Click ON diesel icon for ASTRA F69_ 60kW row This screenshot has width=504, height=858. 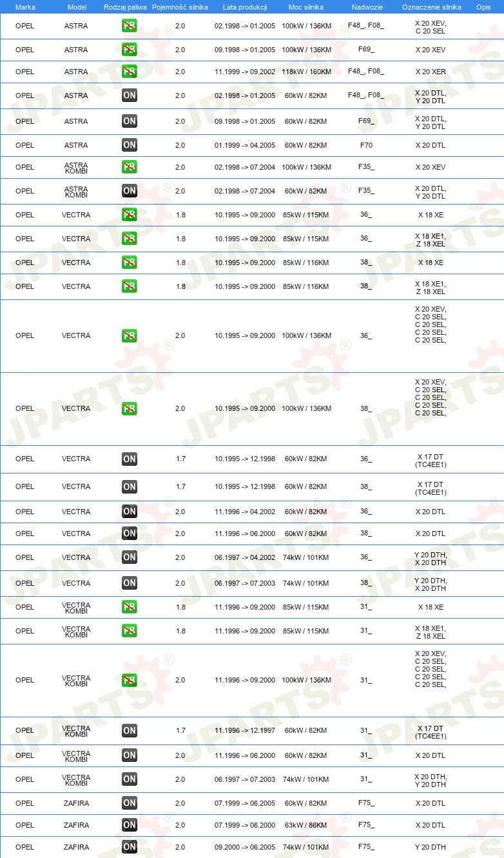(130, 121)
